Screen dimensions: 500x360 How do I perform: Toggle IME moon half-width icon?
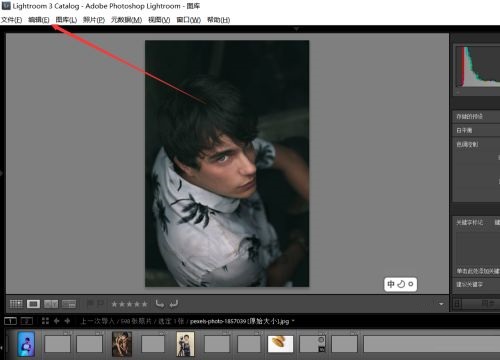(401, 284)
